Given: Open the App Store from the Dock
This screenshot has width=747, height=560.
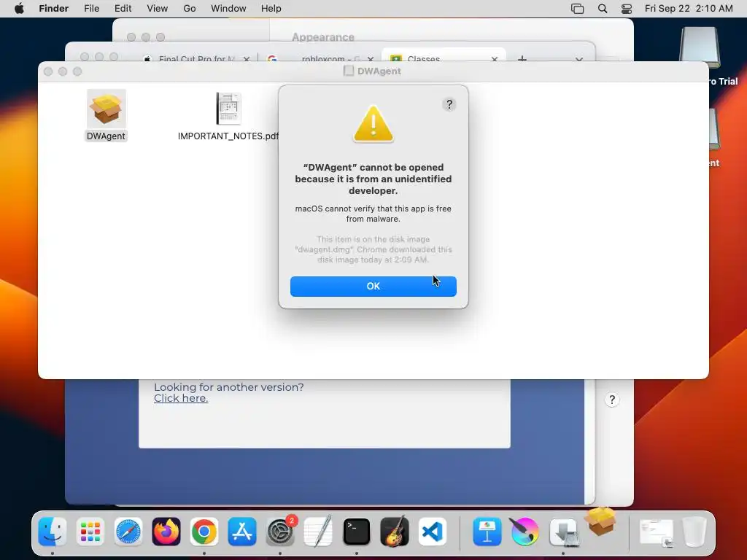Looking at the screenshot, I should 242,532.
